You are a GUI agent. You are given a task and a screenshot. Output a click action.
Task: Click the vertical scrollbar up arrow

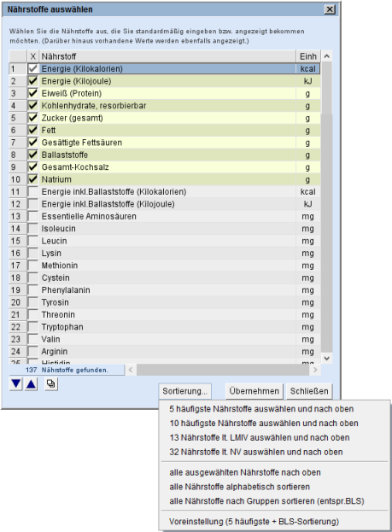coord(327,56)
